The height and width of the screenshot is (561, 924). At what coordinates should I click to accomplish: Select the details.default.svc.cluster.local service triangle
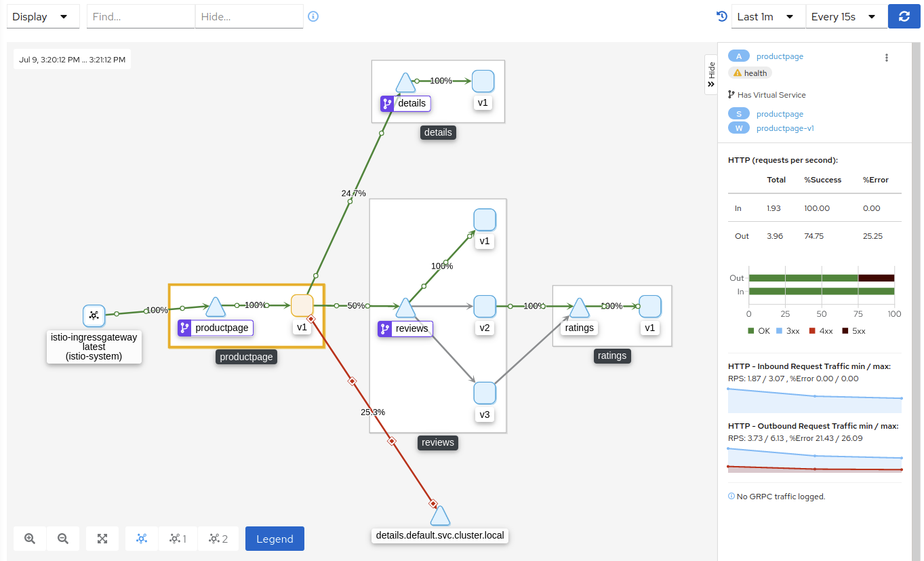coord(440,516)
